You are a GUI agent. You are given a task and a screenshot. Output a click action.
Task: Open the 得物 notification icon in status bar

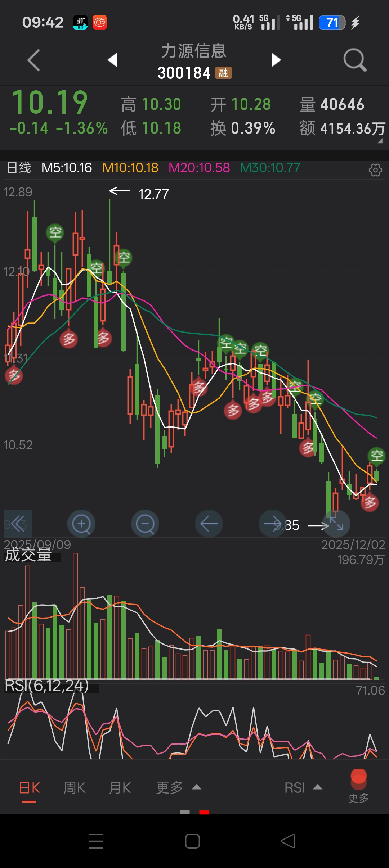click(80, 22)
